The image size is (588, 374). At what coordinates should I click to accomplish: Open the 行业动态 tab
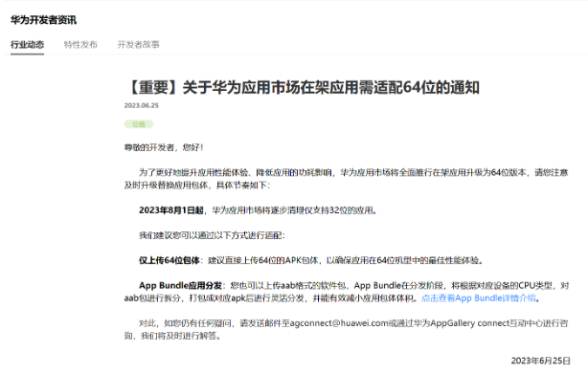click(x=27, y=45)
